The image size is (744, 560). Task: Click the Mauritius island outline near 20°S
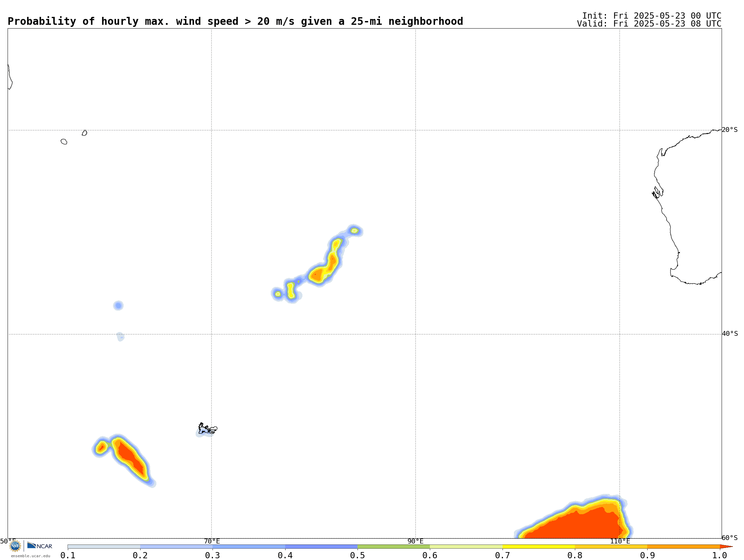tap(84, 133)
